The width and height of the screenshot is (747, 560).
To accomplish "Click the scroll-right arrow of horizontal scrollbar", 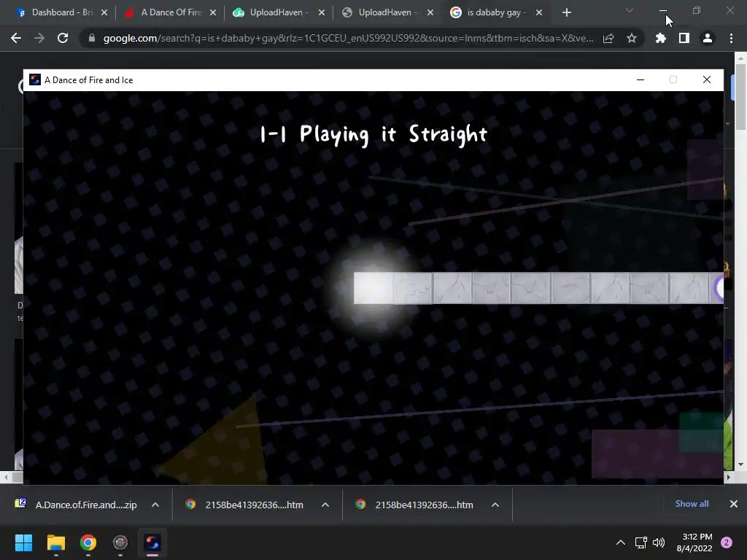I will point(729,477).
